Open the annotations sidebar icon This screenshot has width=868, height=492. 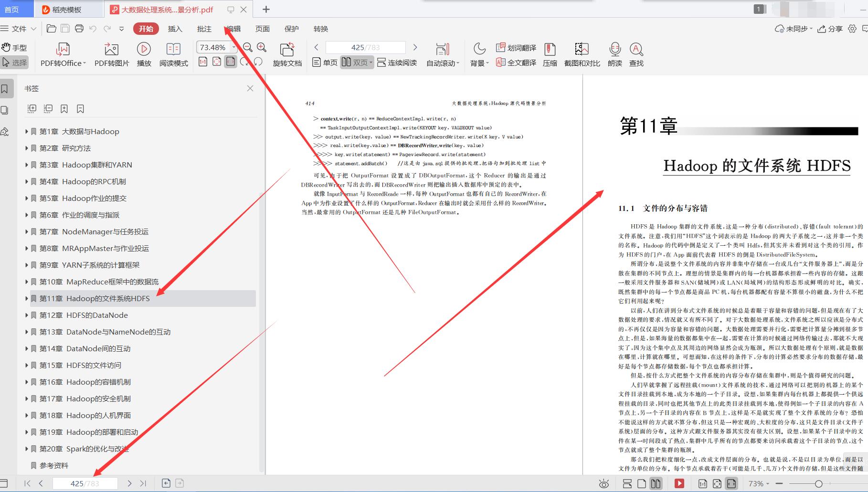click(x=5, y=131)
